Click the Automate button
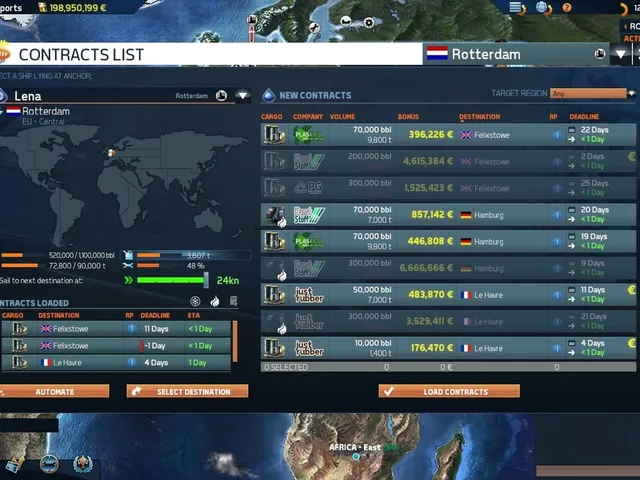The width and height of the screenshot is (640, 480). (54, 391)
